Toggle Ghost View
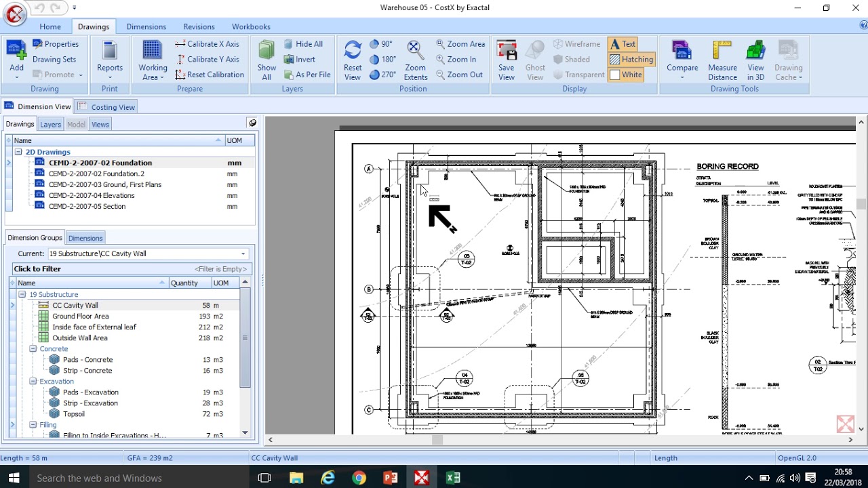Screen dimensions: 868x488 click(x=535, y=60)
